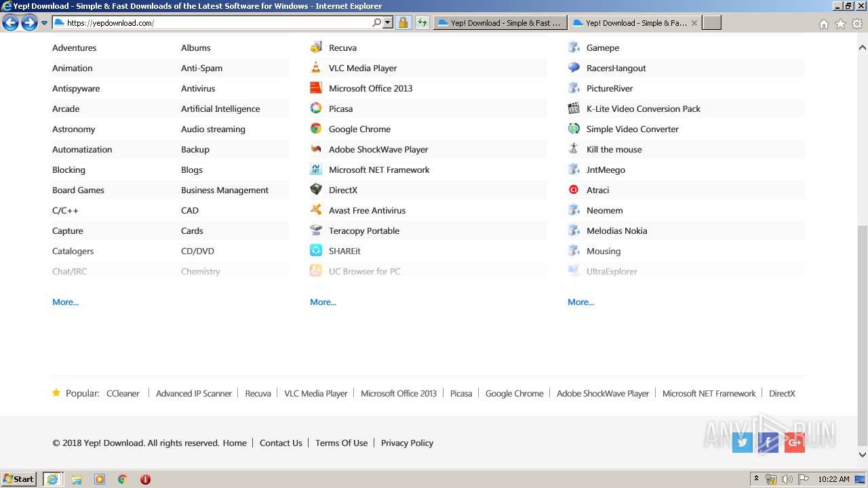
Task: Close the active Yep! Download tab
Action: click(x=694, y=23)
